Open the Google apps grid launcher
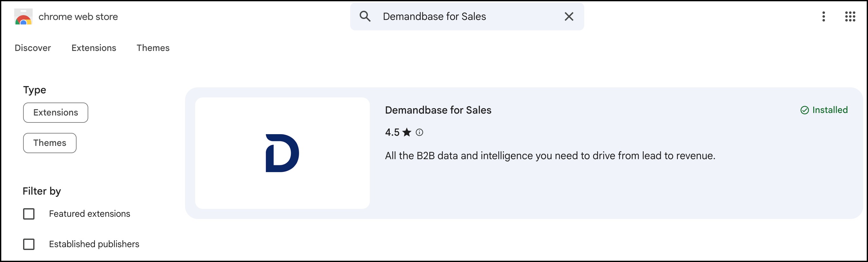This screenshot has width=868, height=262. pos(850,16)
